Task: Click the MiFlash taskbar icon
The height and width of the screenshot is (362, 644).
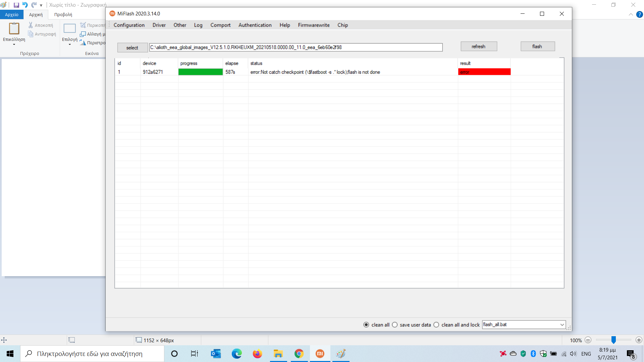Action: point(320,354)
